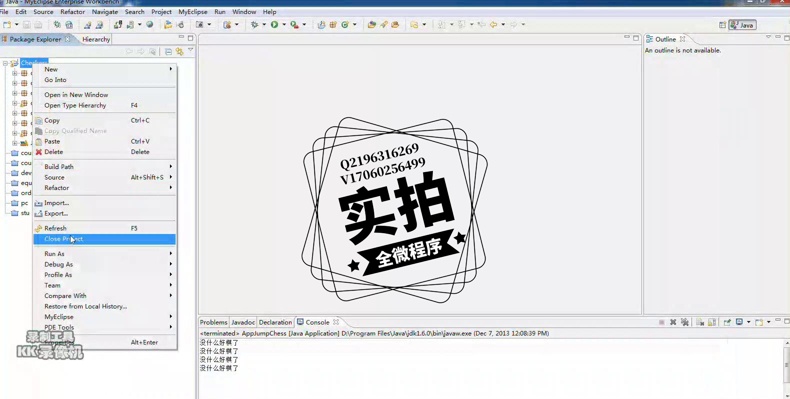Image resolution: width=790 pixels, height=399 pixels.
Task: Click the green Run button in toolbar
Action: coord(275,25)
